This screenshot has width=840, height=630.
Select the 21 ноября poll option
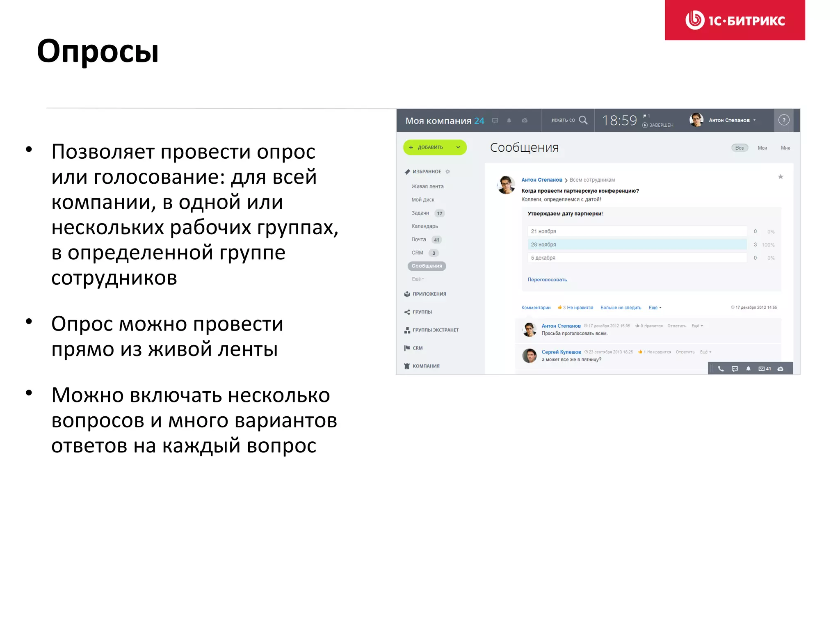[x=637, y=231]
